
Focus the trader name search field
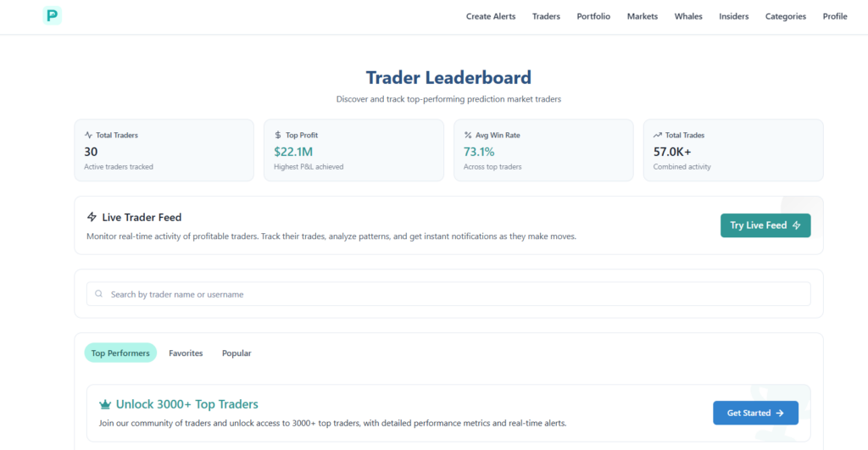448,294
